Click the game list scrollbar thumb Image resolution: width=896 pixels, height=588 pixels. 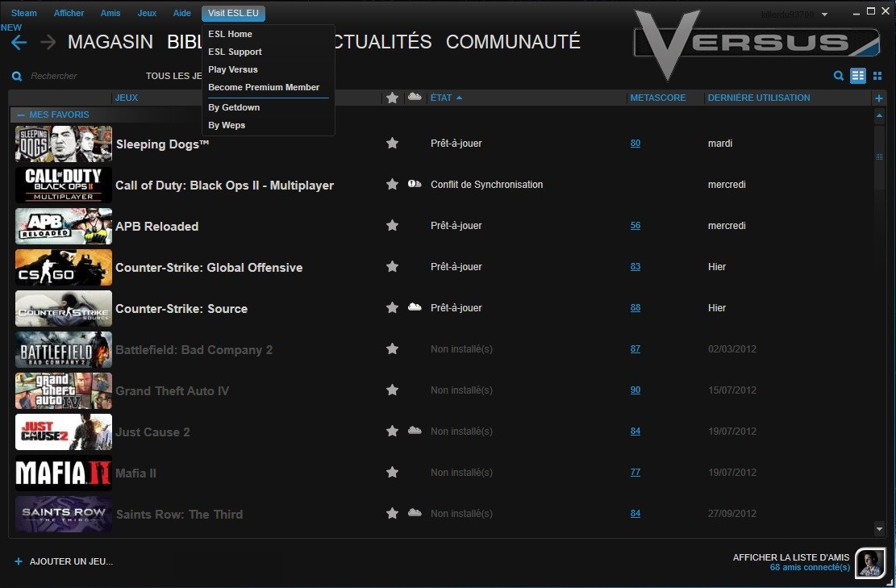point(879,156)
